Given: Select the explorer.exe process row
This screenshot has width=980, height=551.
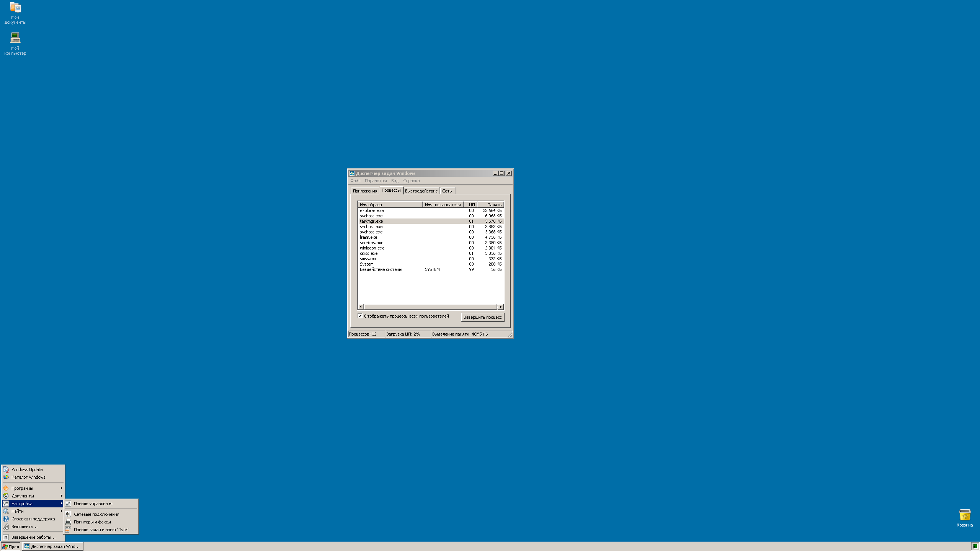Looking at the screenshot, I should point(372,210).
